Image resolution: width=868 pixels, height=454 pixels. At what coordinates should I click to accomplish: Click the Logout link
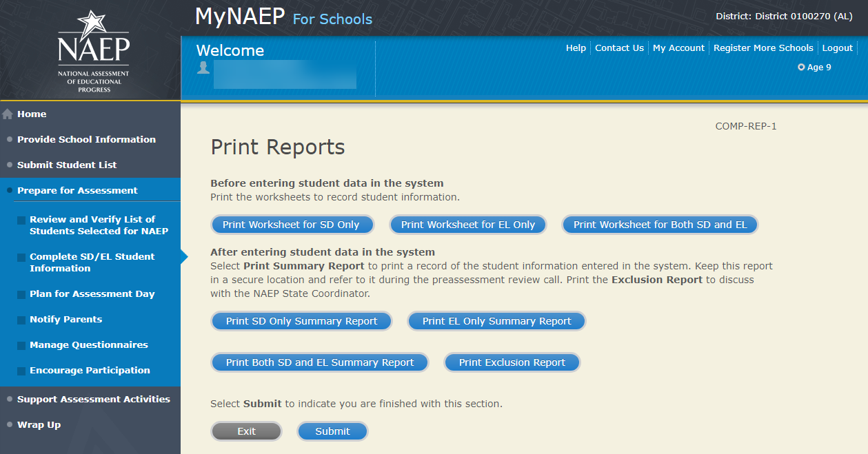838,48
